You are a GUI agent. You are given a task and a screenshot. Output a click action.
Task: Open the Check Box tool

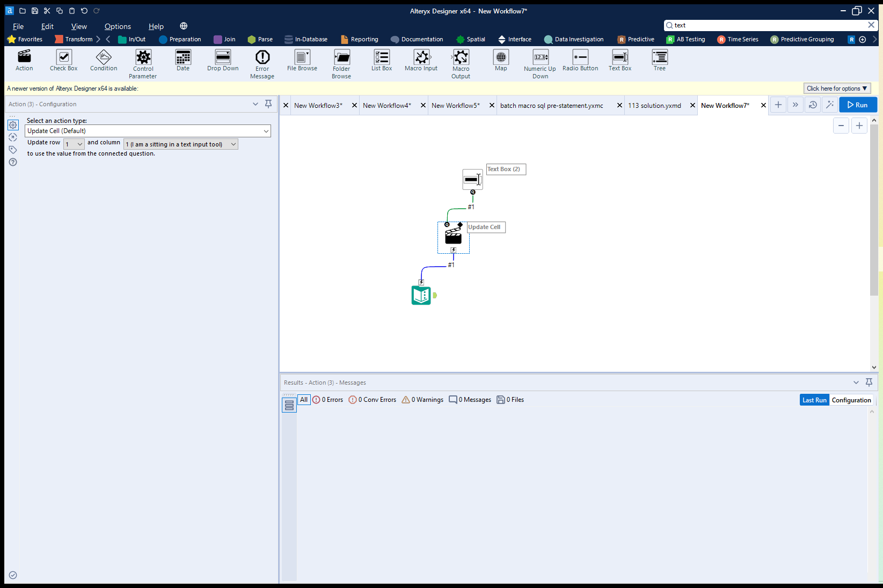point(63,61)
